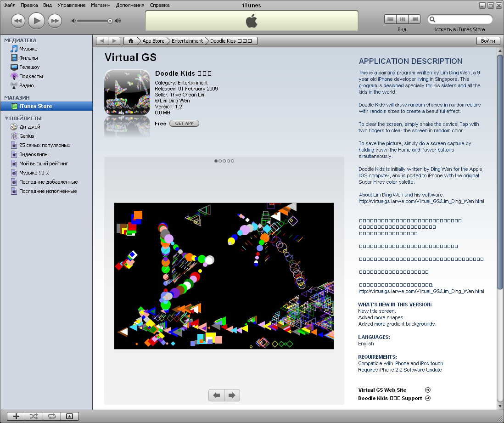Open the Дополнения menu

(x=129, y=5)
